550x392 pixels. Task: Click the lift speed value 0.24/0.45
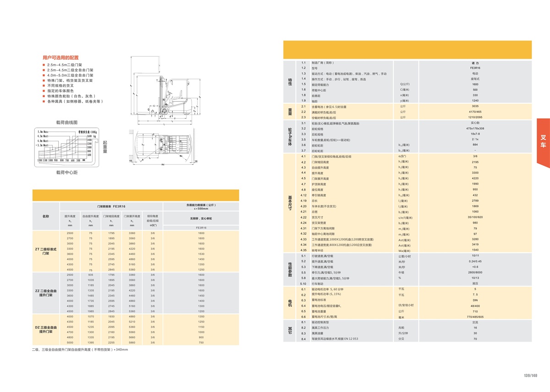coord(475,261)
